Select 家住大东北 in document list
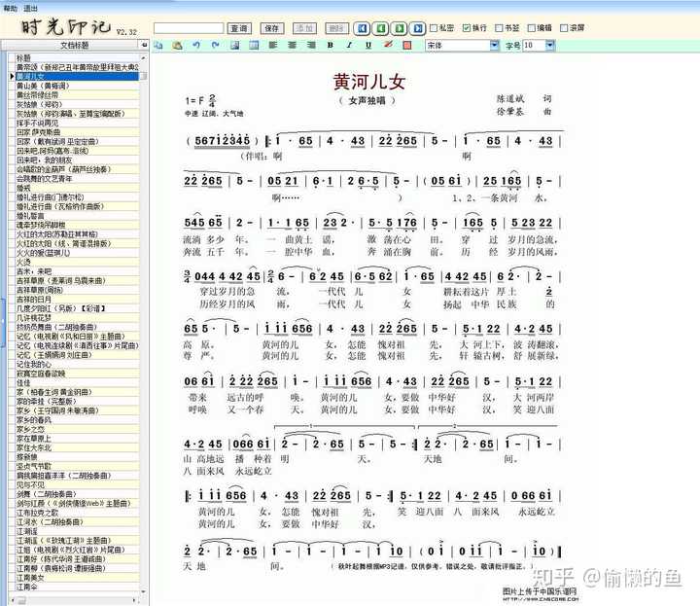700x606 pixels. point(78,447)
